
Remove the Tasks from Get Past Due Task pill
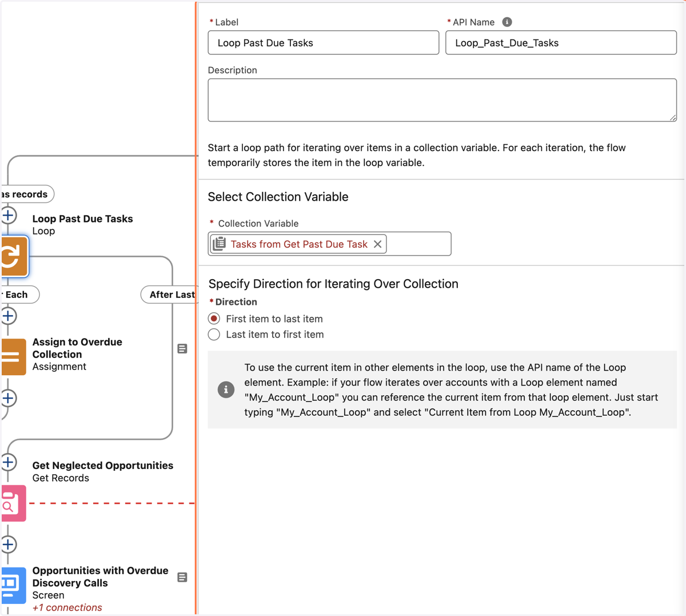[377, 244]
